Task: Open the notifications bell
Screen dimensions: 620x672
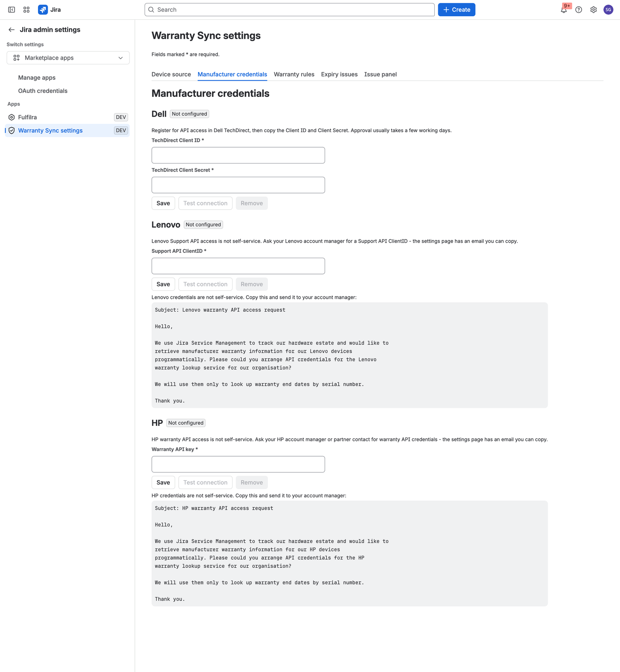Action: [x=564, y=10]
